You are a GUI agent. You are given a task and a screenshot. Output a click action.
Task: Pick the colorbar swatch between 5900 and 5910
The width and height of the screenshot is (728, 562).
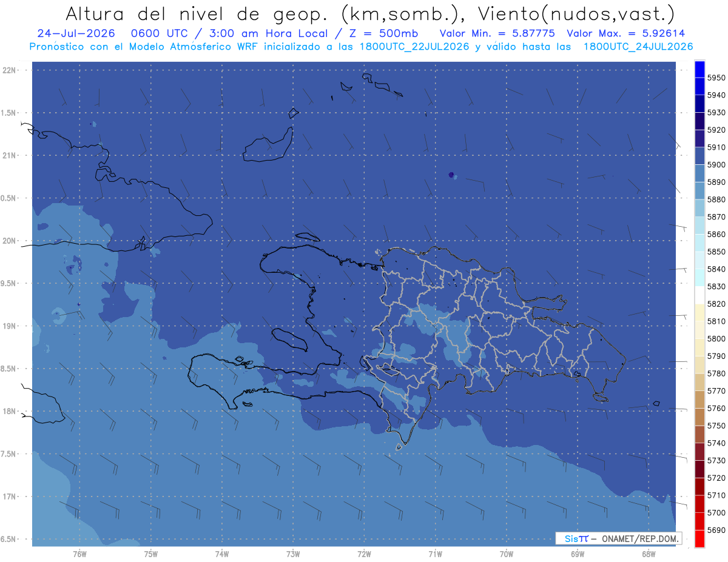coord(699,156)
